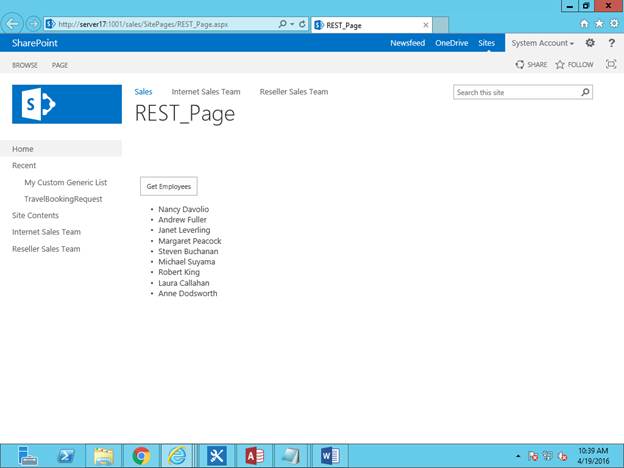Switch to the BROWSE ribbon tab
This screenshot has height=468, width=624.
point(25,65)
